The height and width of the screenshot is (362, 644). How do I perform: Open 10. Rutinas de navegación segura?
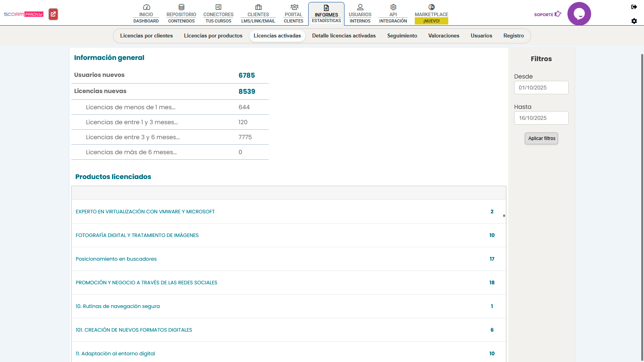(118, 306)
